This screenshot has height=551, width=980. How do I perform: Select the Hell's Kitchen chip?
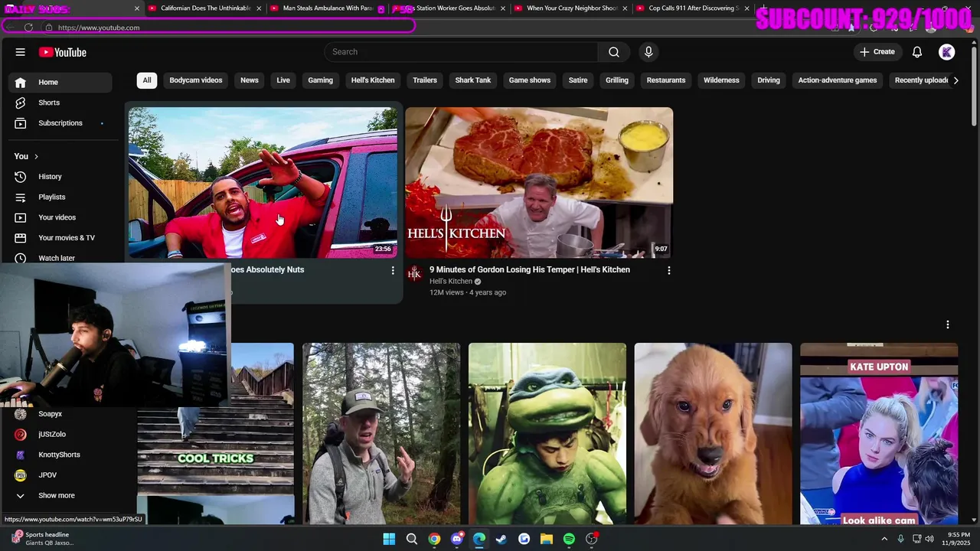[x=373, y=80]
